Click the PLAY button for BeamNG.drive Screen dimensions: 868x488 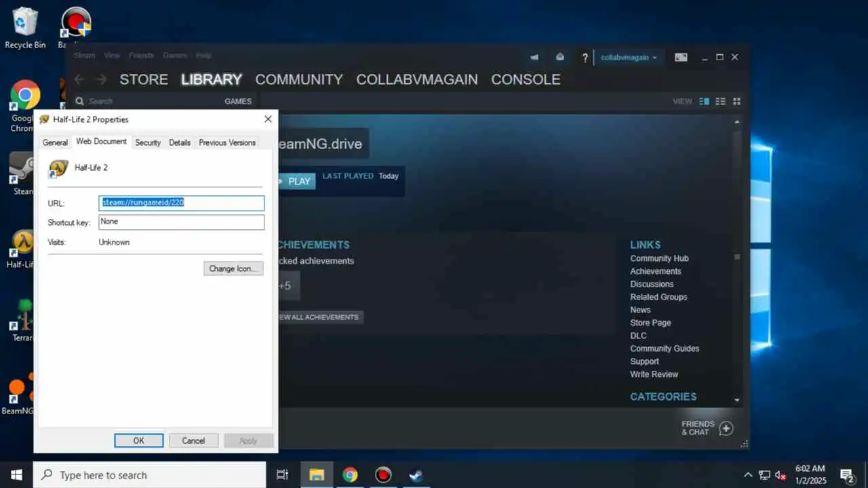click(296, 181)
